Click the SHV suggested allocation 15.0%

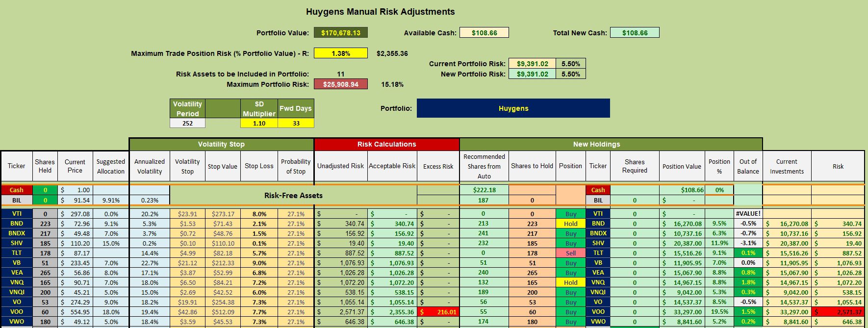click(x=111, y=243)
